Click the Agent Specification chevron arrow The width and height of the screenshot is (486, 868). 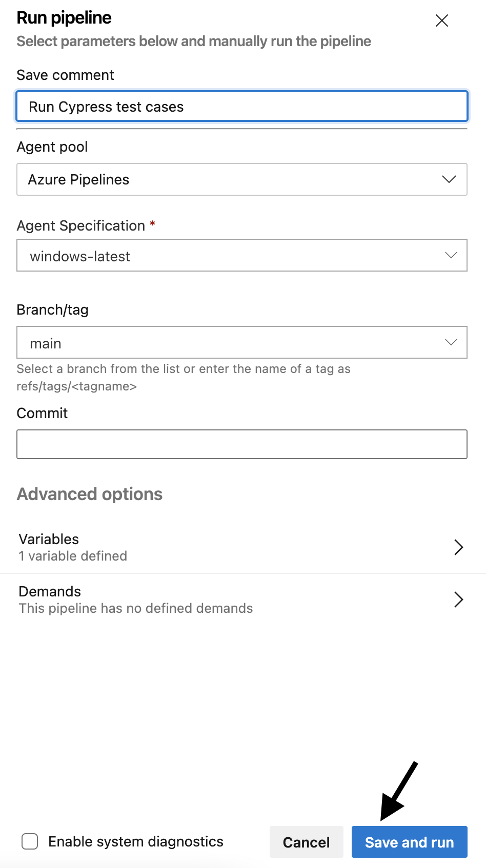(451, 255)
